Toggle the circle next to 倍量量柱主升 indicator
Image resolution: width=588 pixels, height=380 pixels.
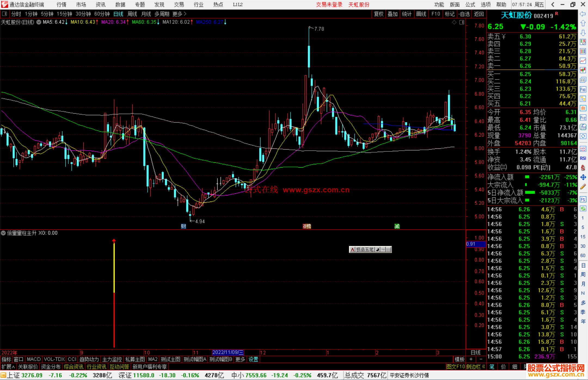tap(3, 233)
